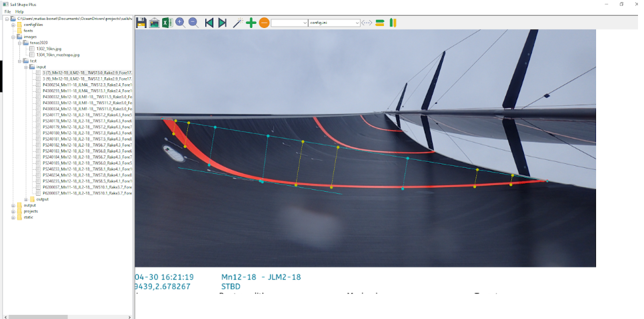
Task: Open file P5240184_Mn12-18_JL2-18
Action: [x=87, y=157]
